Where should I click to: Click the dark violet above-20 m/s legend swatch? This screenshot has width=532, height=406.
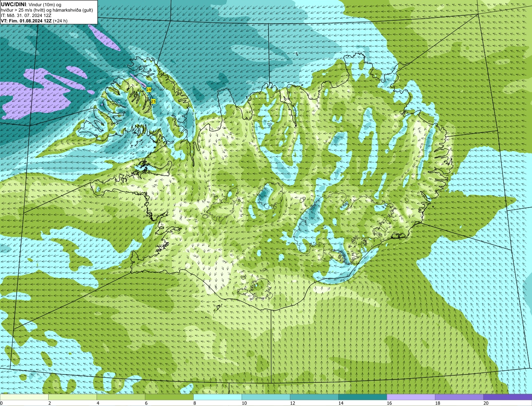coord(508,397)
